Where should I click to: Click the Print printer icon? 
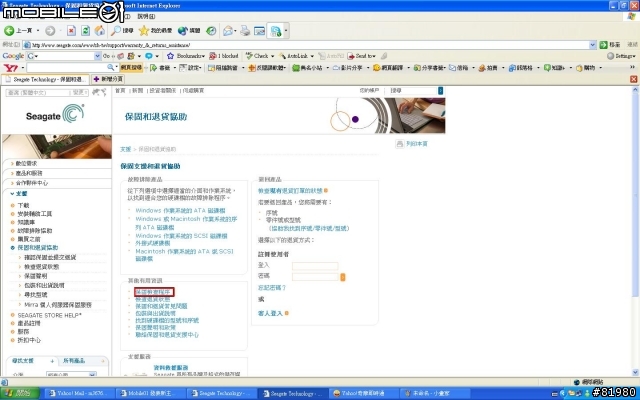[x=245, y=31]
